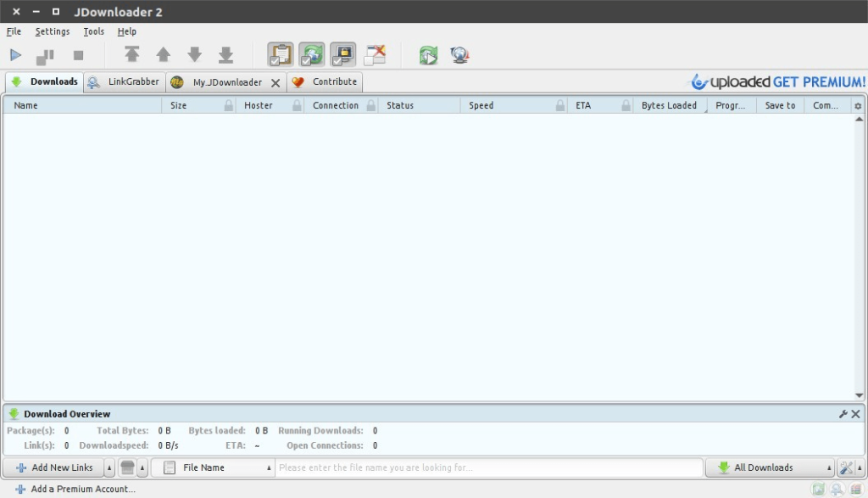Toggle automatic reconnect
This screenshot has width=868, height=498.
tap(311, 55)
